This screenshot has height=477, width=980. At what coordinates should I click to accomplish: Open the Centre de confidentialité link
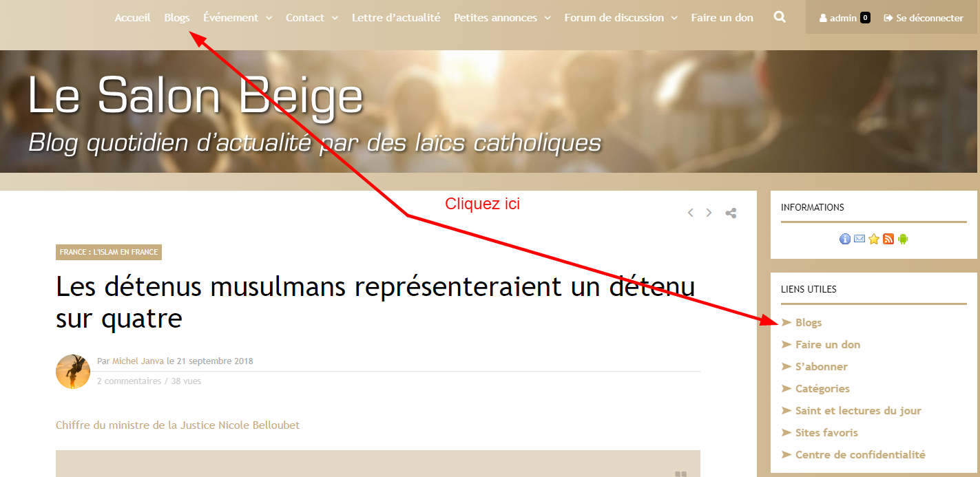pyautogui.click(x=860, y=455)
